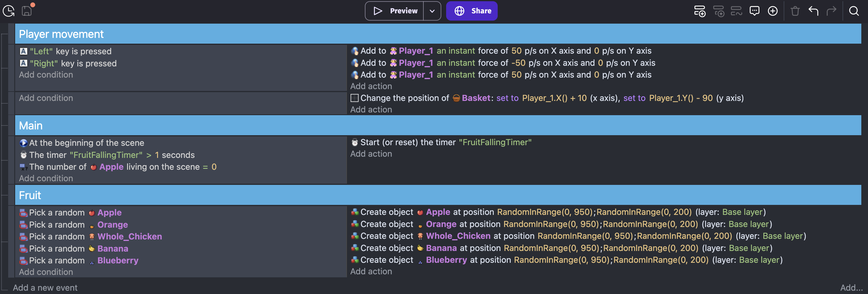
Task: Open search in events magnifier
Action: [x=853, y=11]
